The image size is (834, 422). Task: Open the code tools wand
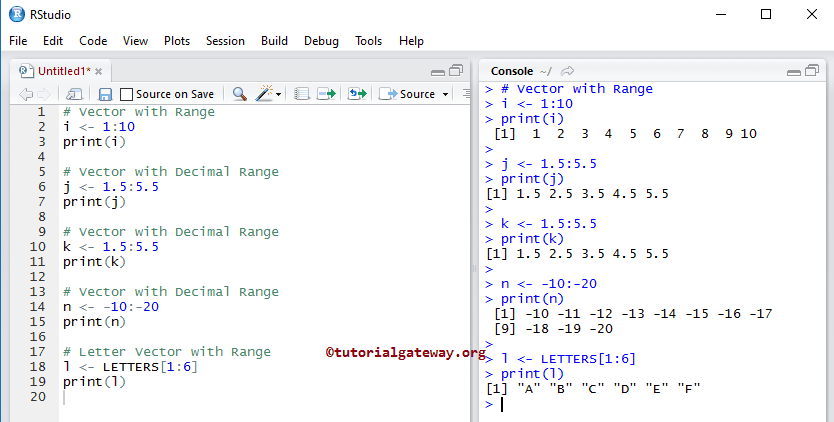point(264,94)
